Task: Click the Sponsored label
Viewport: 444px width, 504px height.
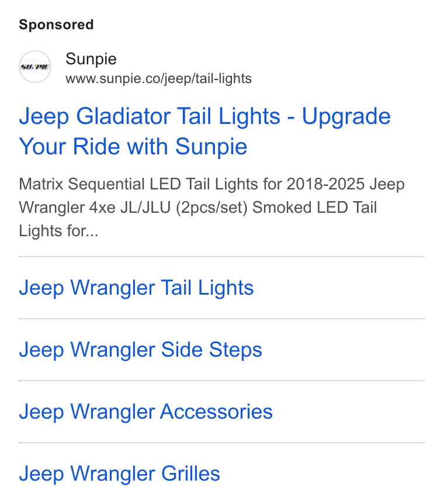Action: click(x=56, y=25)
